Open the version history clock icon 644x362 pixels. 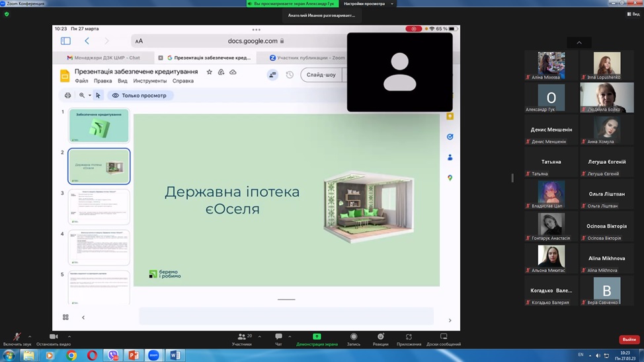click(290, 75)
